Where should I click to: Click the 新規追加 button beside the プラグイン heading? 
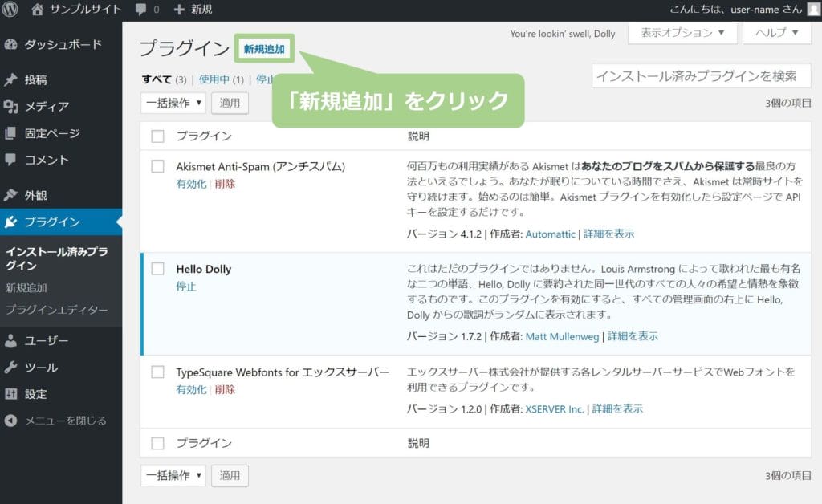point(264,49)
